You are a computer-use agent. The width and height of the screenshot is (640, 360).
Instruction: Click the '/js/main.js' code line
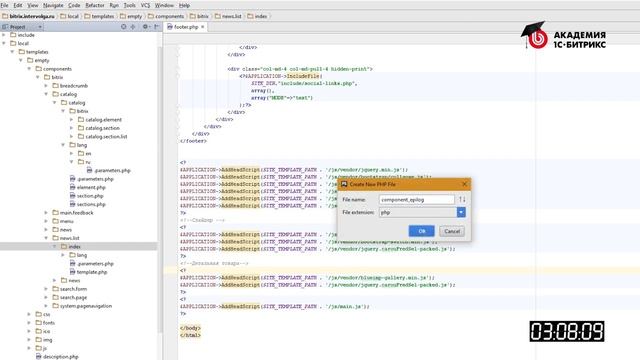274,307
